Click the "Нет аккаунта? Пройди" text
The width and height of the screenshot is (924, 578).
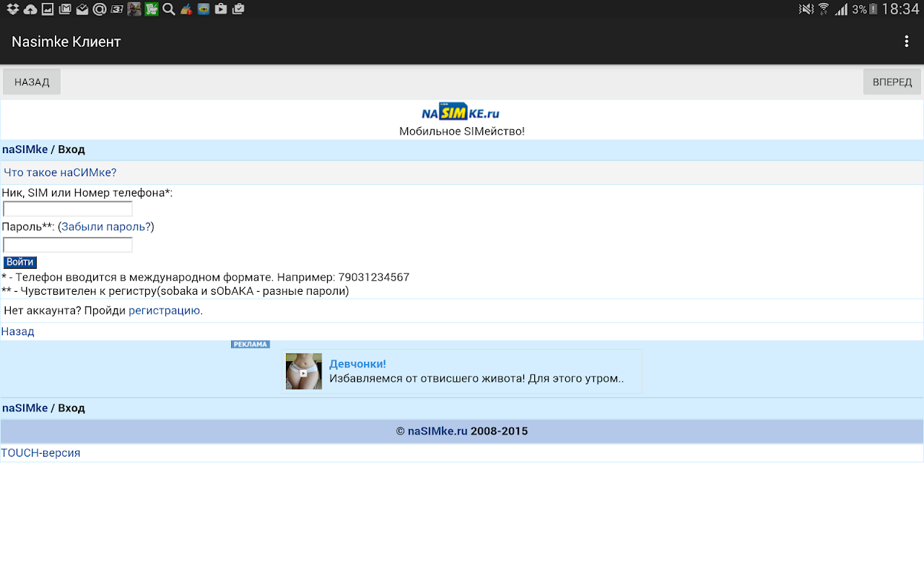(x=64, y=311)
